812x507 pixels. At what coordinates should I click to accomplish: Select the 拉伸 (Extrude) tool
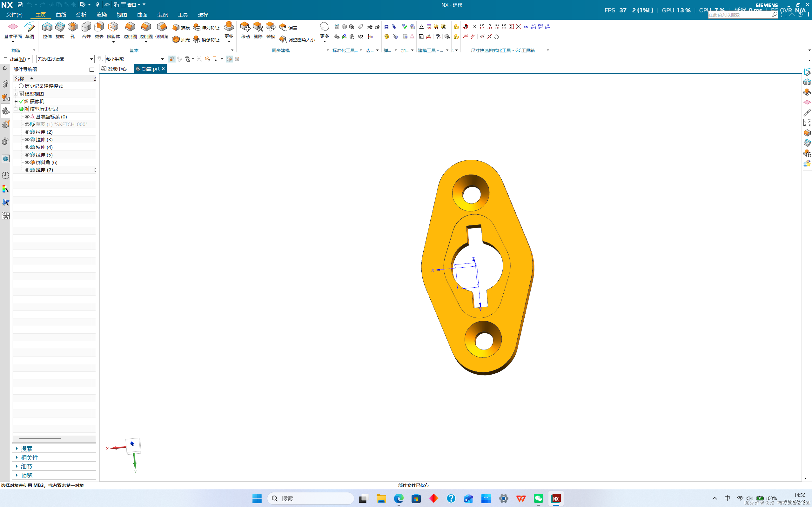point(47,30)
